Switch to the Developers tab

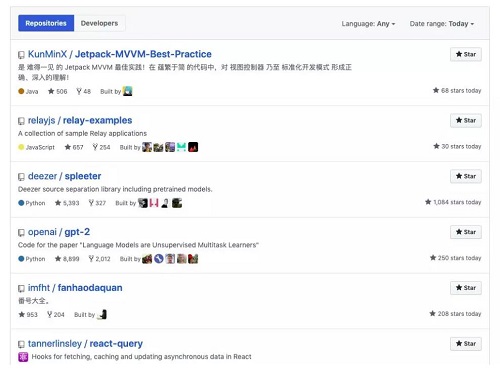click(x=99, y=23)
